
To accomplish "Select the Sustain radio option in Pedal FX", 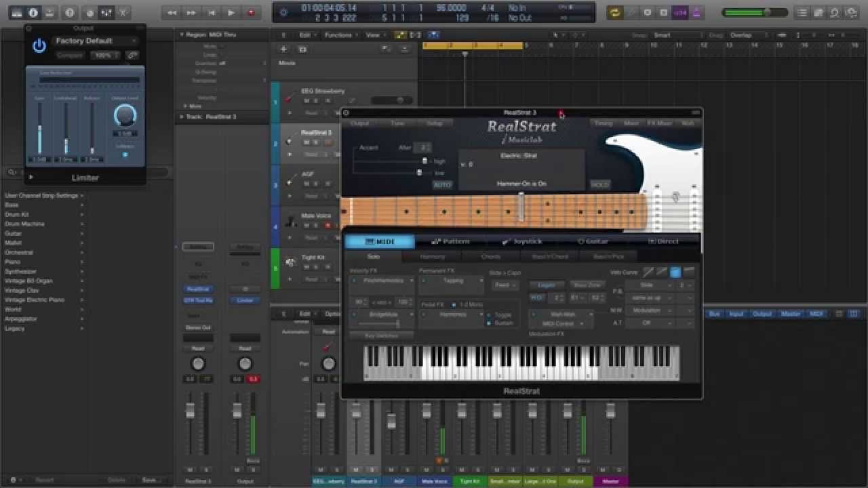I will click(x=489, y=323).
